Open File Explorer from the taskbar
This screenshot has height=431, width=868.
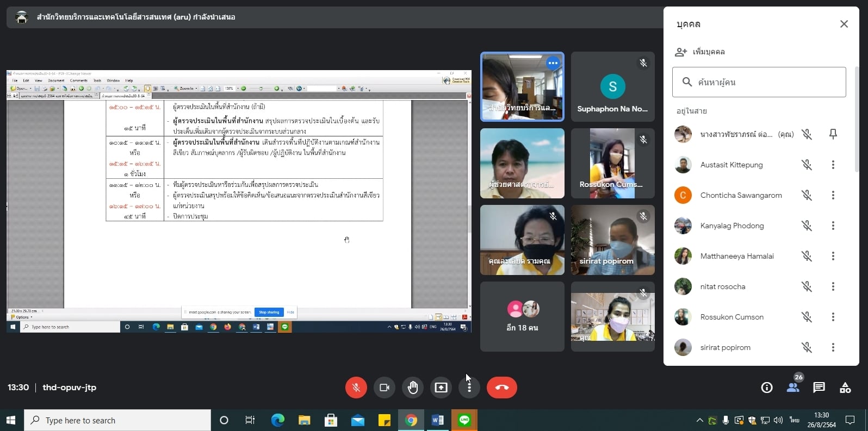pos(304,420)
